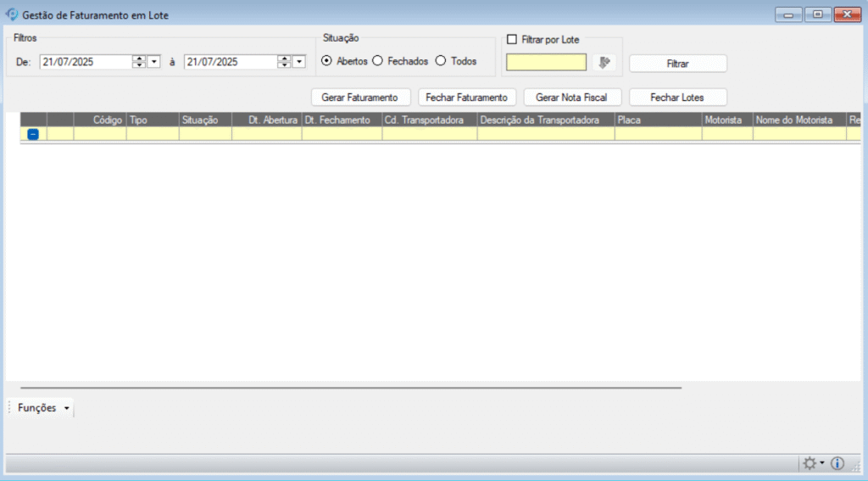Open the end date calendar dropdown
The width and height of the screenshot is (868, 481).
(298, 61)
